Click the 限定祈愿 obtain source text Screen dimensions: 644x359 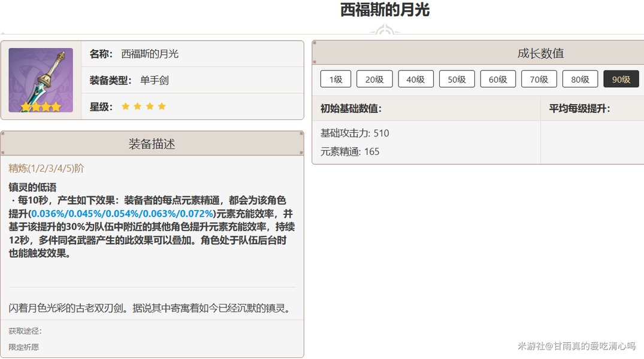(24, 347)
